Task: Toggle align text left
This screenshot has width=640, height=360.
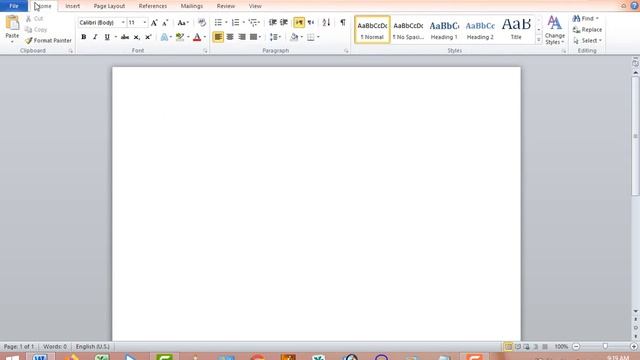Action: tap(218, 37)
